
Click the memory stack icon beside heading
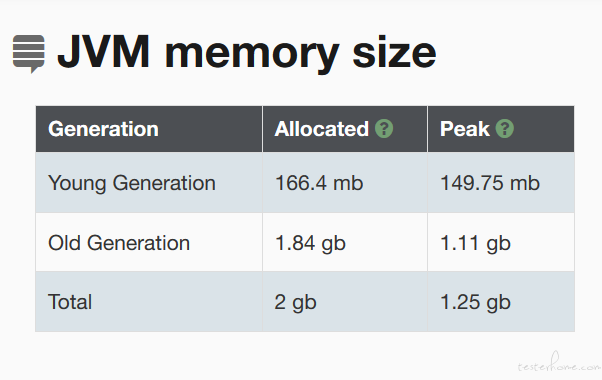click(x=29, y=54)
